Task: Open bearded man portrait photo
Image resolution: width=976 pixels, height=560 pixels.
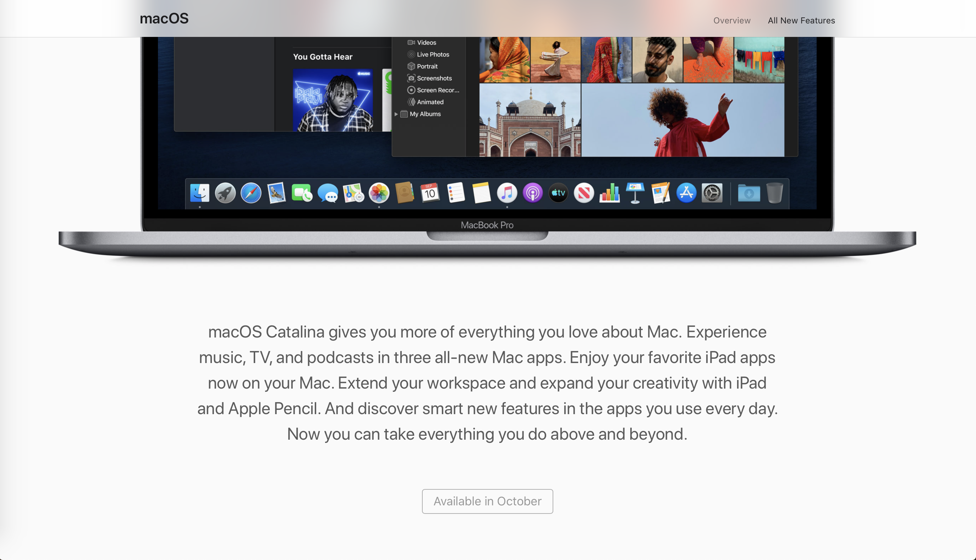Action: [x=657, y=60]
